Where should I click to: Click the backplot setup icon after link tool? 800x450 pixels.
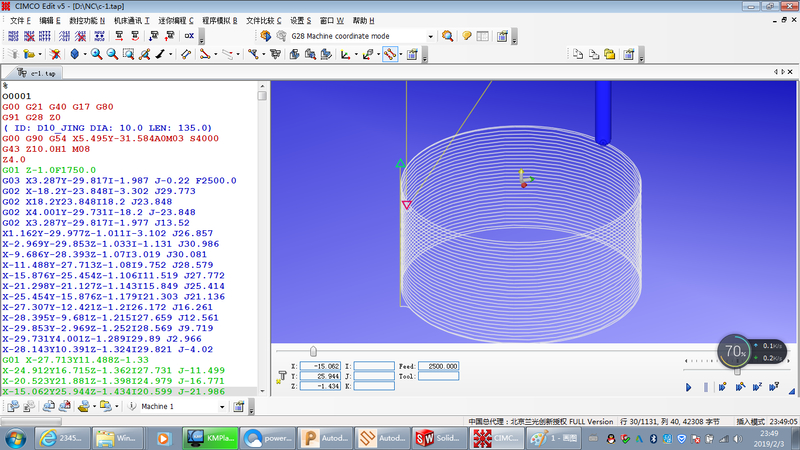pos(412,54)
